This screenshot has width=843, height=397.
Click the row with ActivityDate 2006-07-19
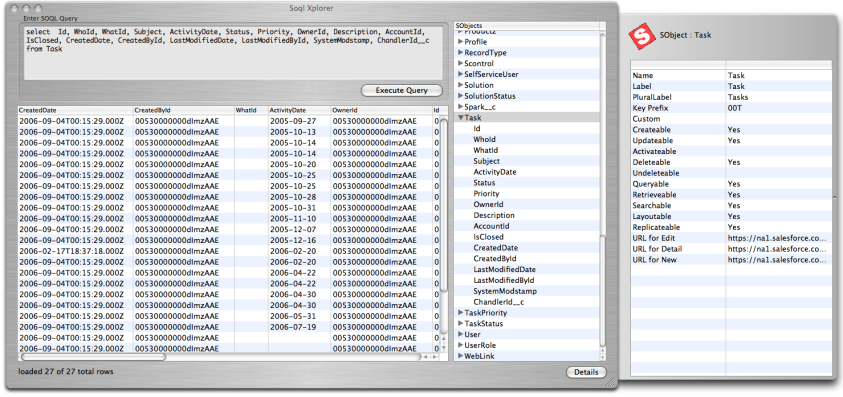pyautogui.click(x=229, y=327)
